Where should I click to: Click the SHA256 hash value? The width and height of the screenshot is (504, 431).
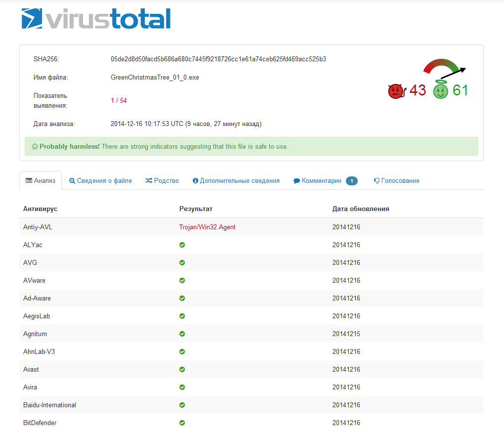[x=218, y=59]
